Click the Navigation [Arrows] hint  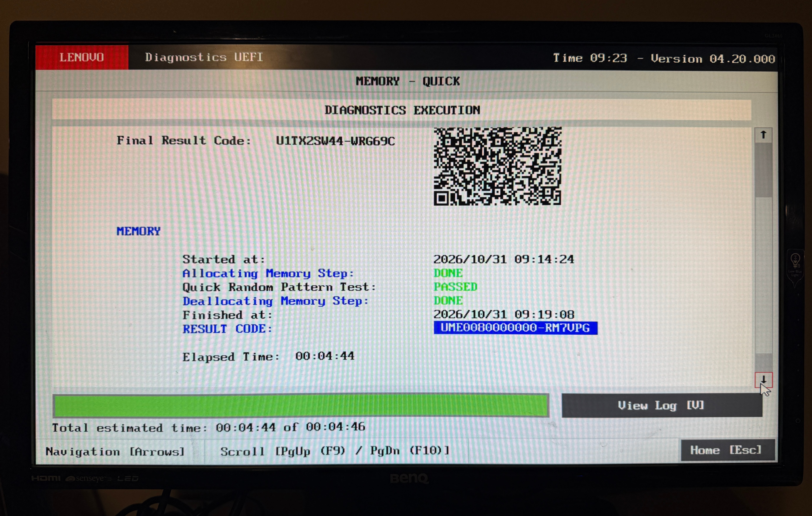[x=115, y=452]
